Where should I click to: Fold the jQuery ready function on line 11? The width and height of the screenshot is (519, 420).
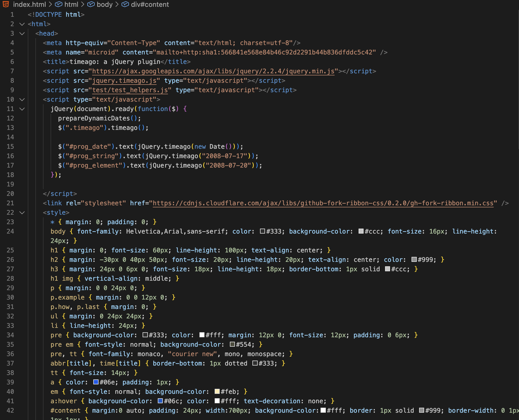(x=22, y=109)
